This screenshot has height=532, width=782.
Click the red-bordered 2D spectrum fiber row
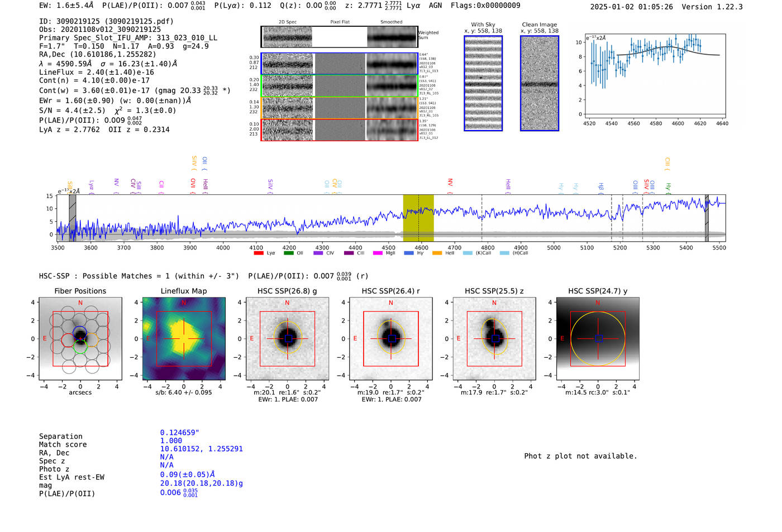339,130
